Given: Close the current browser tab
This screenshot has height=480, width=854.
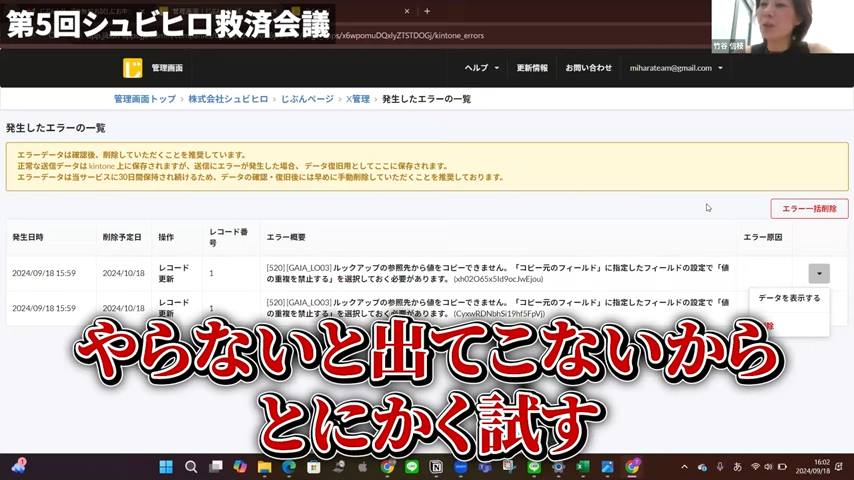Looking at the screenshot, I should click(x=407, y=11).
